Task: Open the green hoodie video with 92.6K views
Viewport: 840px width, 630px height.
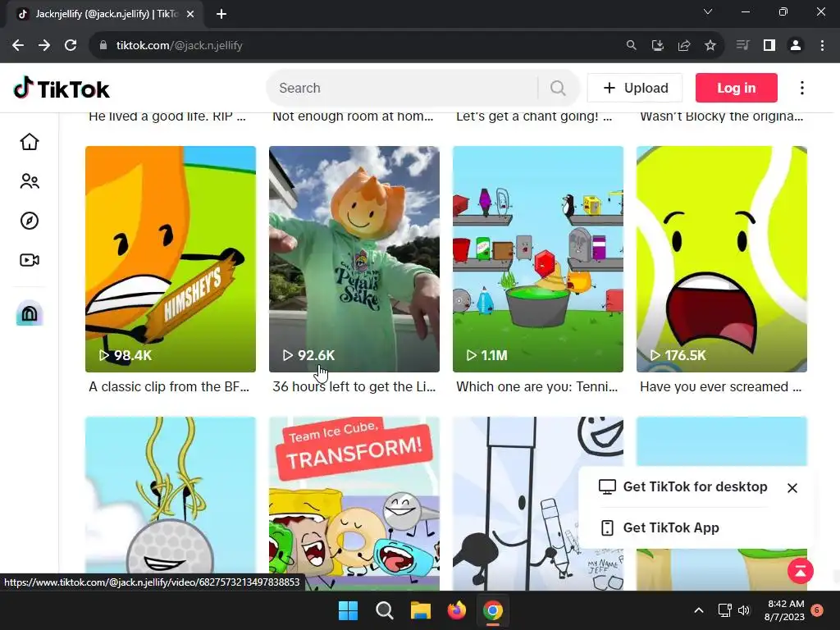Action: (354, 258)
